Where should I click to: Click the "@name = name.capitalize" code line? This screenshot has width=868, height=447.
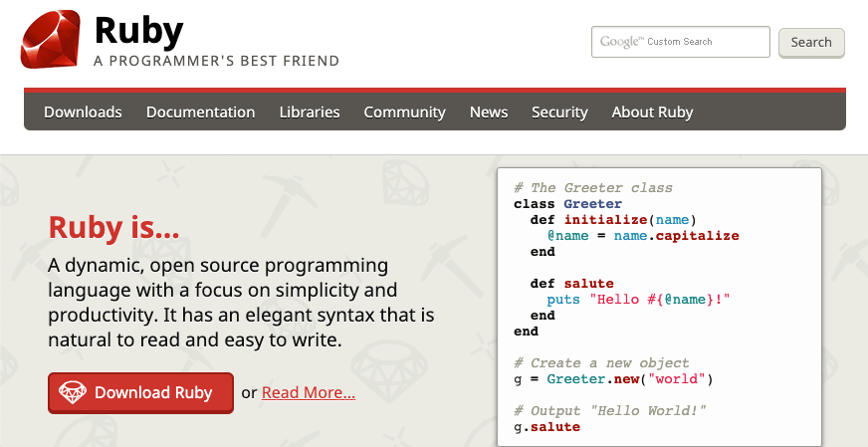643,236
